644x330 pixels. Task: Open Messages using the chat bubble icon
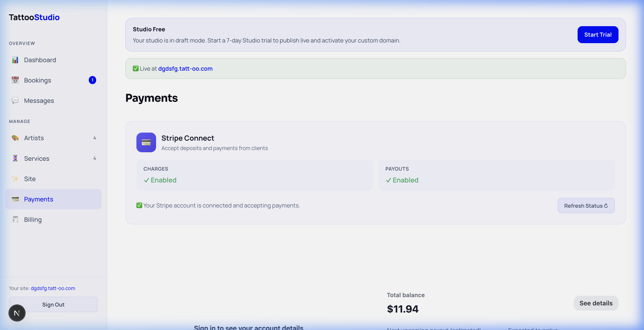15,101
